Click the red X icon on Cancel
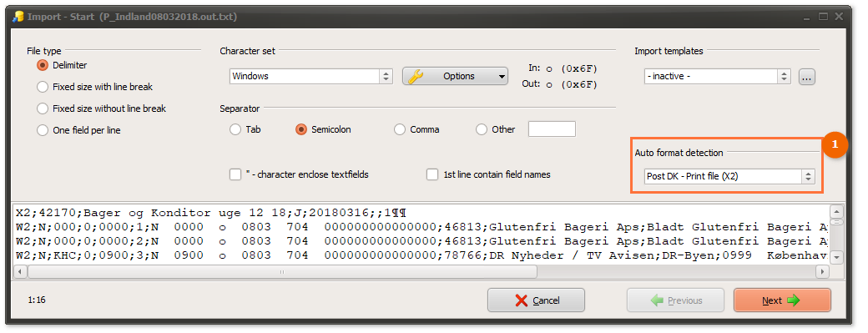 [521, 300]
